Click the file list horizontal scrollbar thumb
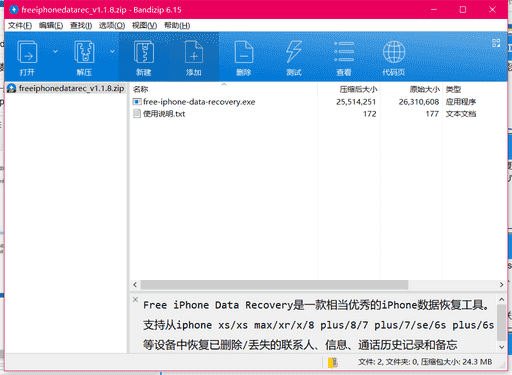 pos(274,285)
